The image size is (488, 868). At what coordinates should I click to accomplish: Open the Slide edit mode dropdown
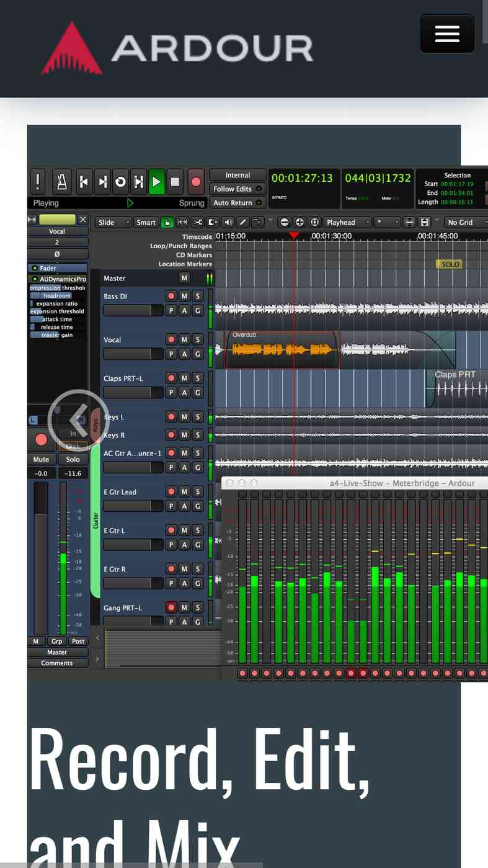click(113, 222)
